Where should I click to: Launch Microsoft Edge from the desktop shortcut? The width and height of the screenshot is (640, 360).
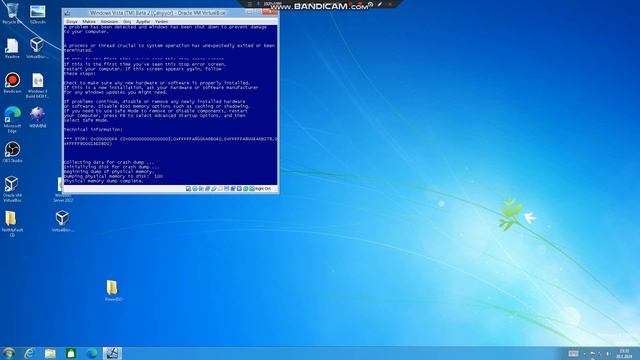click(x=12, y=119)
